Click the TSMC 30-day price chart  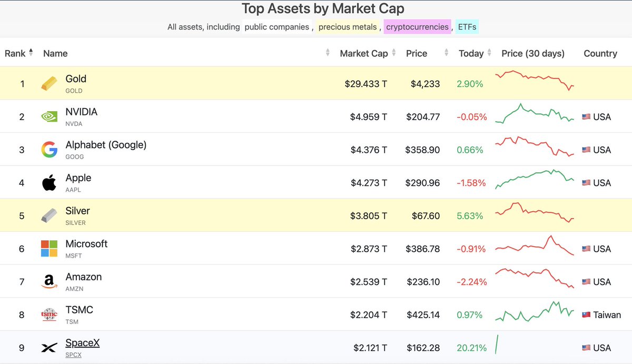(535, 311)
